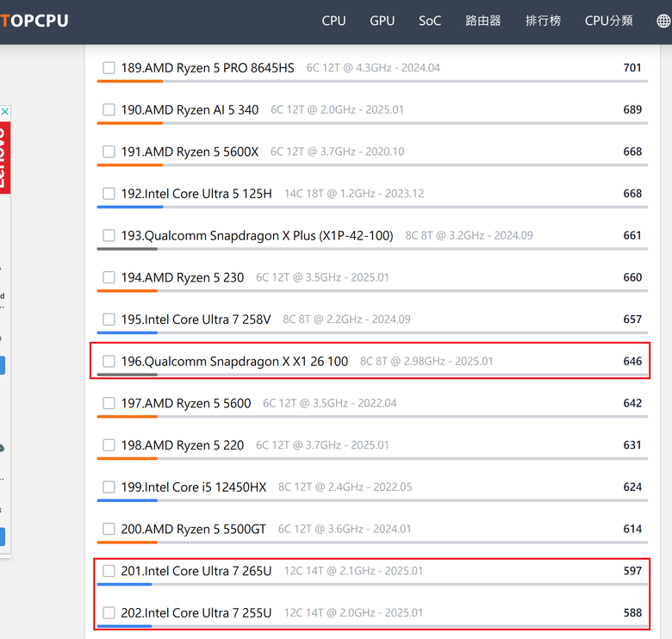Check the Intel Core Ultra 7 258V box

pos(109,319)
